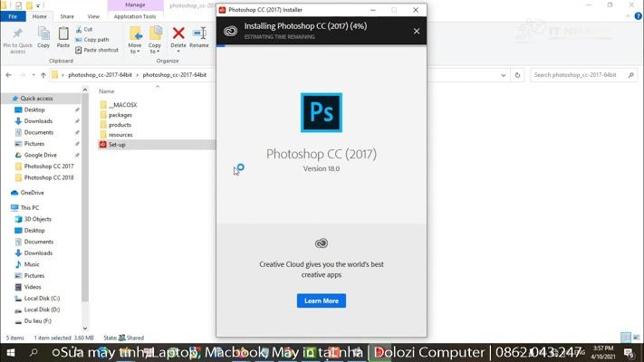
Task: Open the packages folder
Action: (x=120, y=115)
